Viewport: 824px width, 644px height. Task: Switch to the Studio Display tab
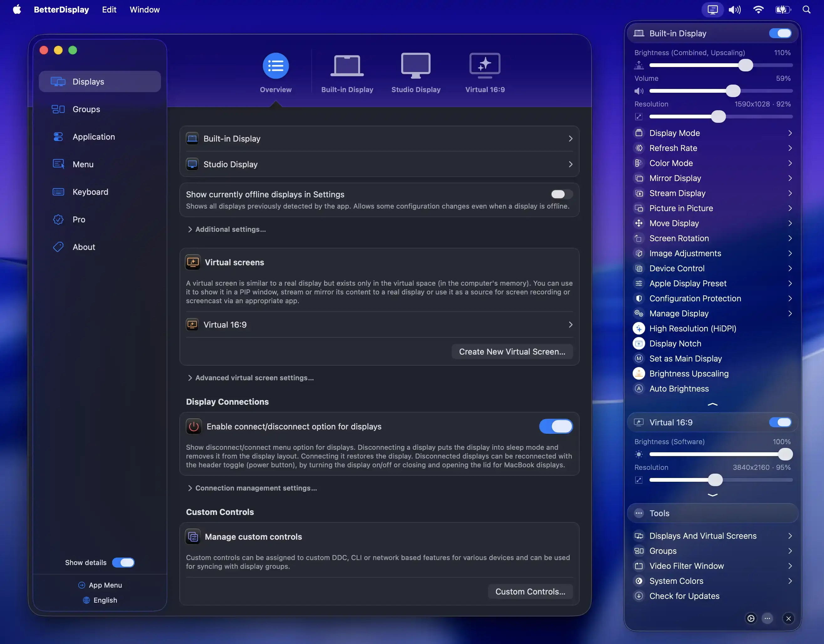(415, 73)
